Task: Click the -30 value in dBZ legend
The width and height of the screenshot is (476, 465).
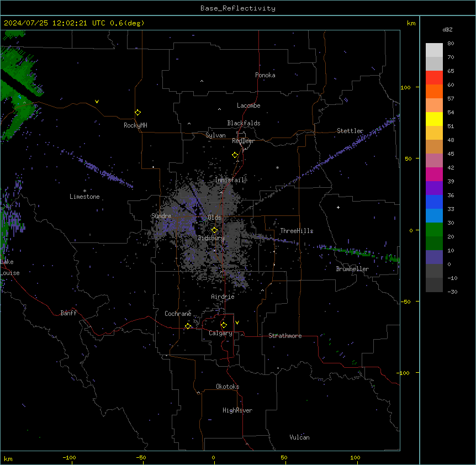Action: point(452,292)
